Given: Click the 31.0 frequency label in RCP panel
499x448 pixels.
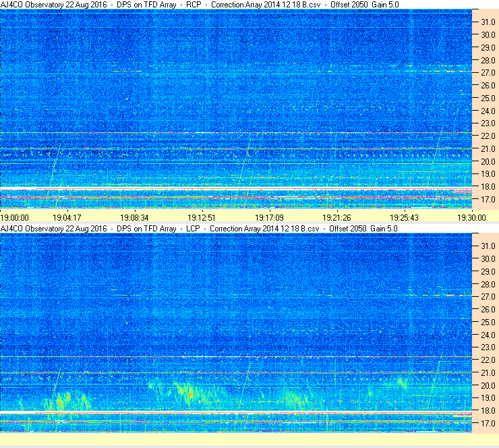Looking at the screenshot, I should (x=488, y=22).
